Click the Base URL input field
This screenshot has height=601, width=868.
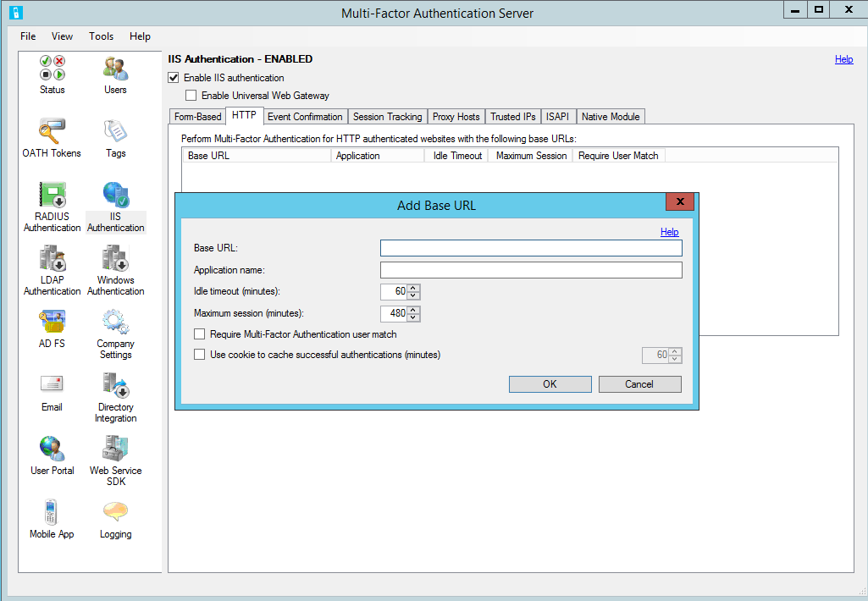click(532, 248)
